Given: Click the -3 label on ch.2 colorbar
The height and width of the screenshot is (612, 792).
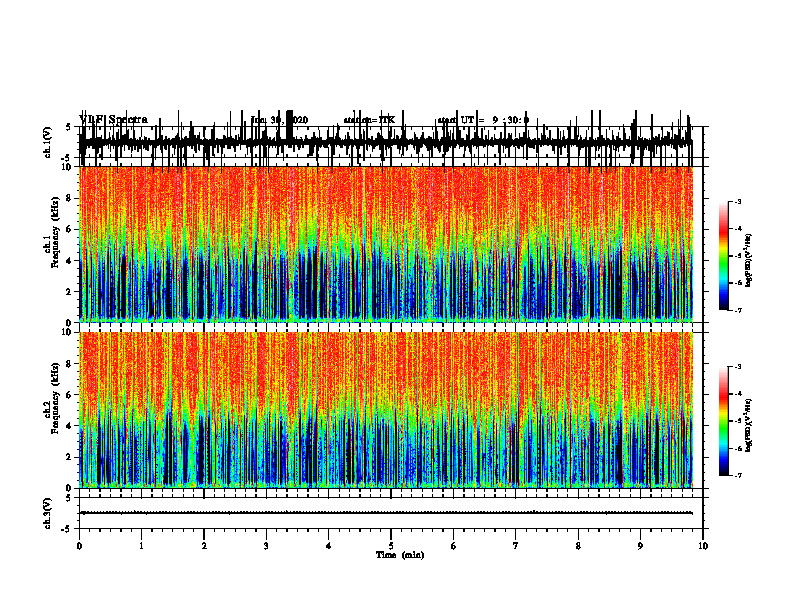Looking at the screenshot, I should (738, 367).
